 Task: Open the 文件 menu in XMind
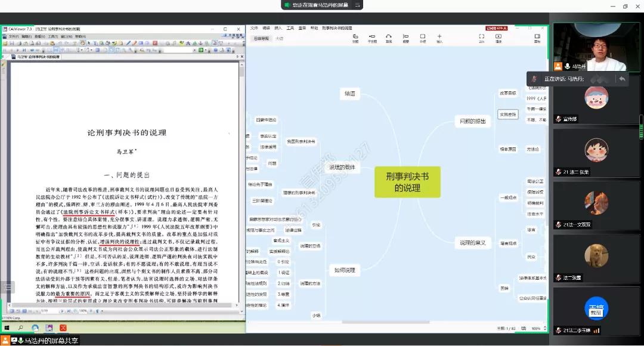(255, 28)
